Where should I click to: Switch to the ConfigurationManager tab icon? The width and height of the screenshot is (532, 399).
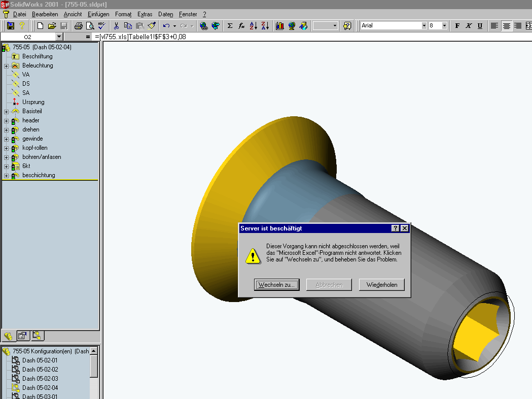(37, 335)
